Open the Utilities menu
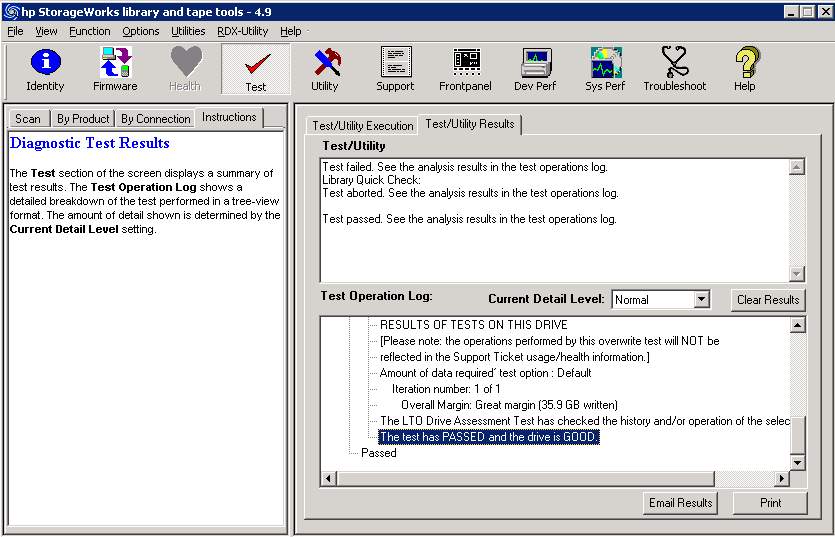This screenshot has width=835, height=537. (x=188, y=31)
